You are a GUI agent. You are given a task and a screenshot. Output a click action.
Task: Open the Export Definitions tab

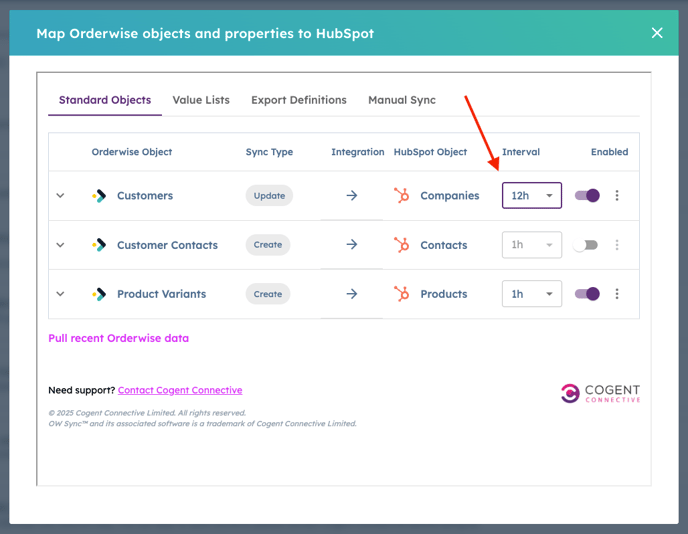tap(299, 100)
